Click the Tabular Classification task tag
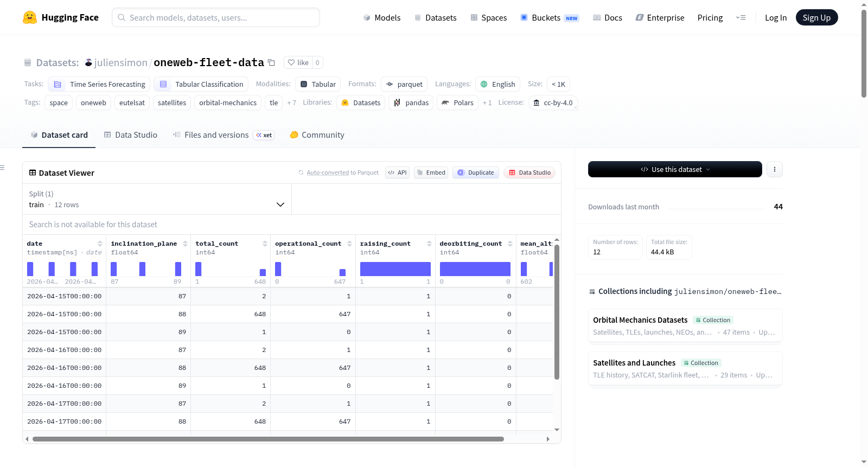Image resolution: width=868 pixels, height=467 pixels. (x=201, y=84)
